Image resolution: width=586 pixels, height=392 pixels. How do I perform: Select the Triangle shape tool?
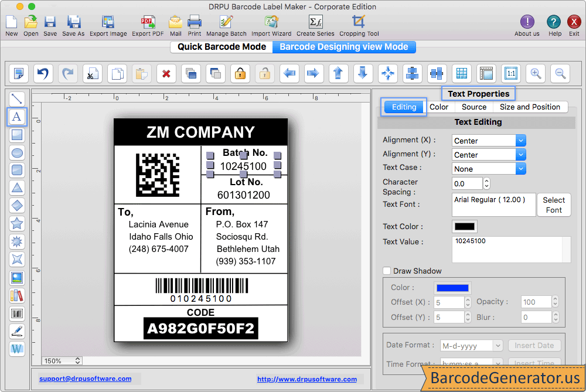pos(17,188)
